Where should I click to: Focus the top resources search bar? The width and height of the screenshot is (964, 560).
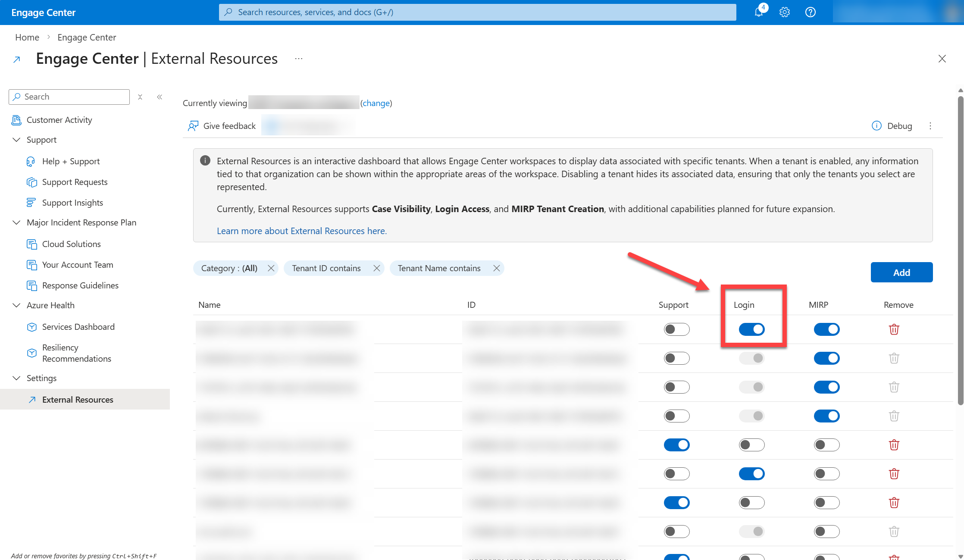point(478,12)
